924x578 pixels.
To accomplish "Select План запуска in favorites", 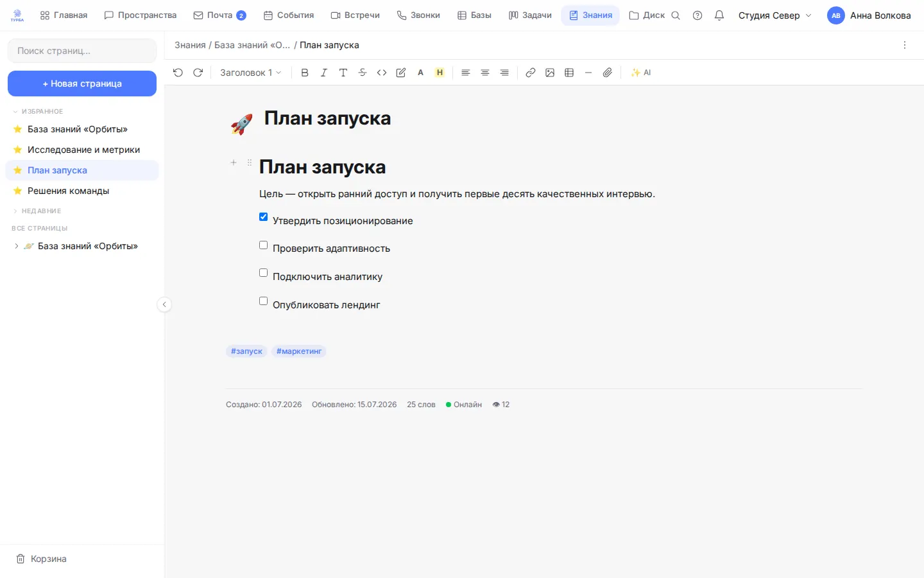I will (x=82, y=170).
